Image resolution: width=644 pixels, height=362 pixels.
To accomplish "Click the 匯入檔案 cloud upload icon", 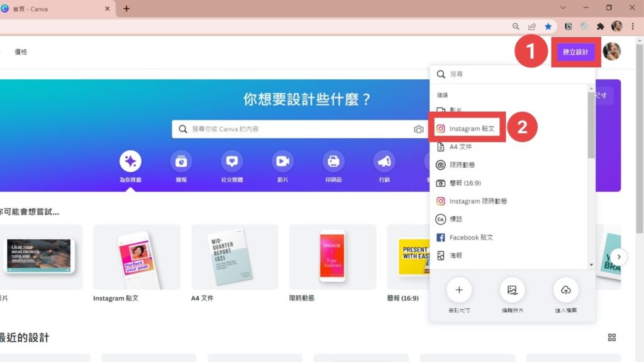I will click(x=565, y=290).
